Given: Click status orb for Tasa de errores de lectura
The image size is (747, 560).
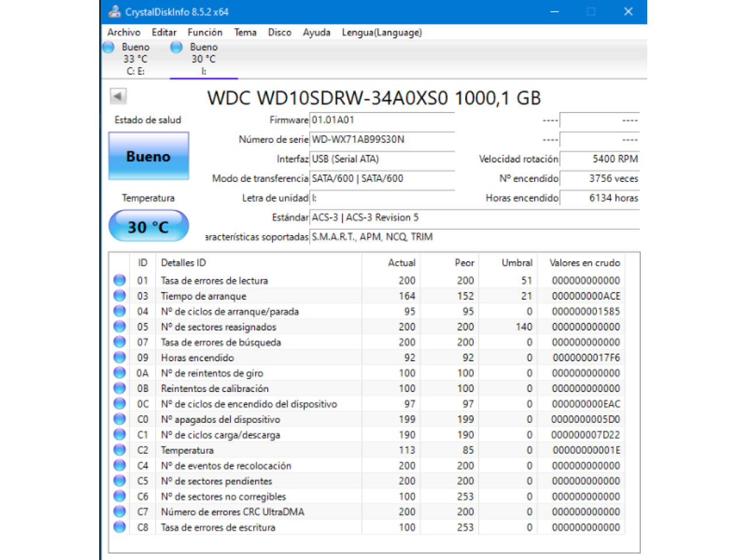Looking at the screenshot, I should (120, 281).
